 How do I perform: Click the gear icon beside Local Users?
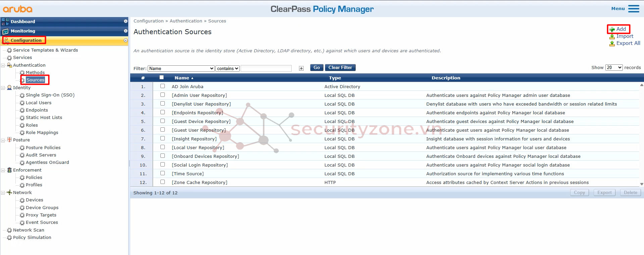[x=22, y=103]
